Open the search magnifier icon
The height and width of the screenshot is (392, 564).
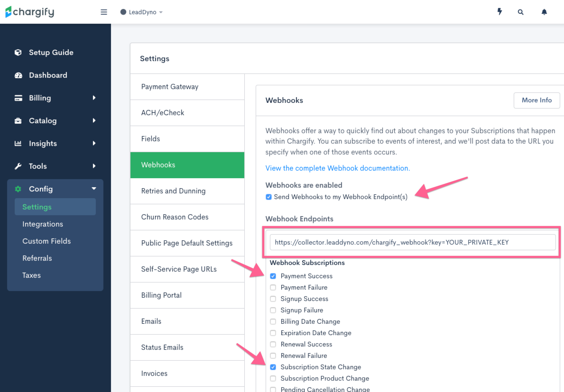coord(520,12)
